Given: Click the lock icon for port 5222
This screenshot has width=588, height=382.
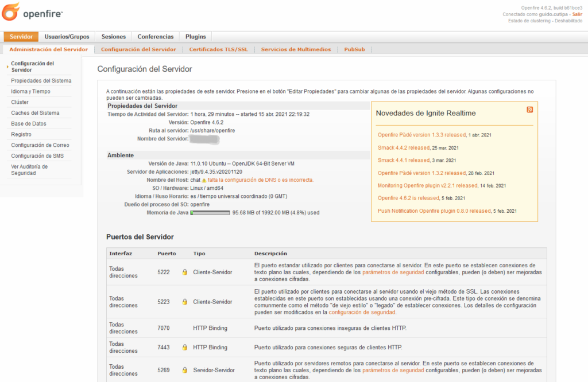Looking at the screenshot, I should coord(184,272).
